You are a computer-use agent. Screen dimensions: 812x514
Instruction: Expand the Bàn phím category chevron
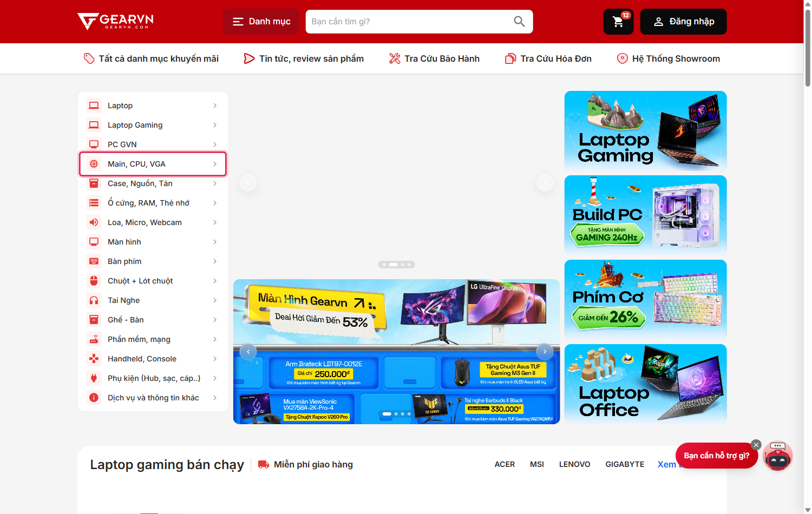[x=215, y=261]
